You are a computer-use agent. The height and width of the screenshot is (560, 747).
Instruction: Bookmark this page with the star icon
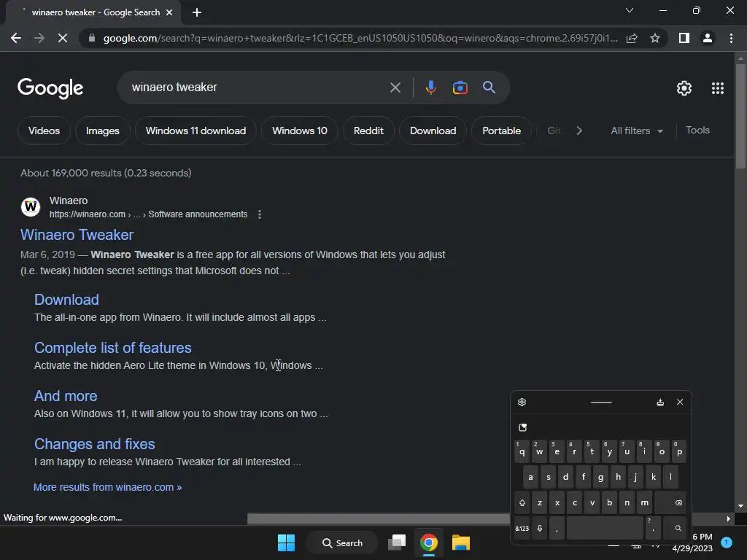[x=655, y=38]
